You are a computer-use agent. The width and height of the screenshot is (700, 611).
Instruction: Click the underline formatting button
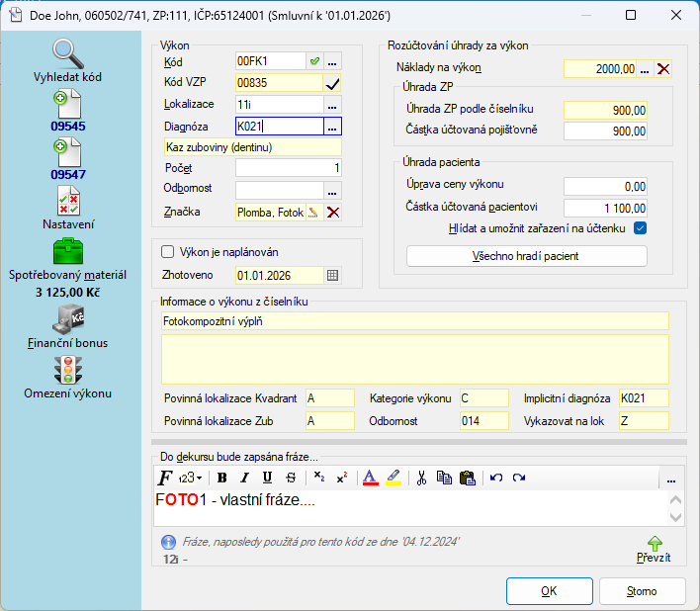tap(267, 478)
